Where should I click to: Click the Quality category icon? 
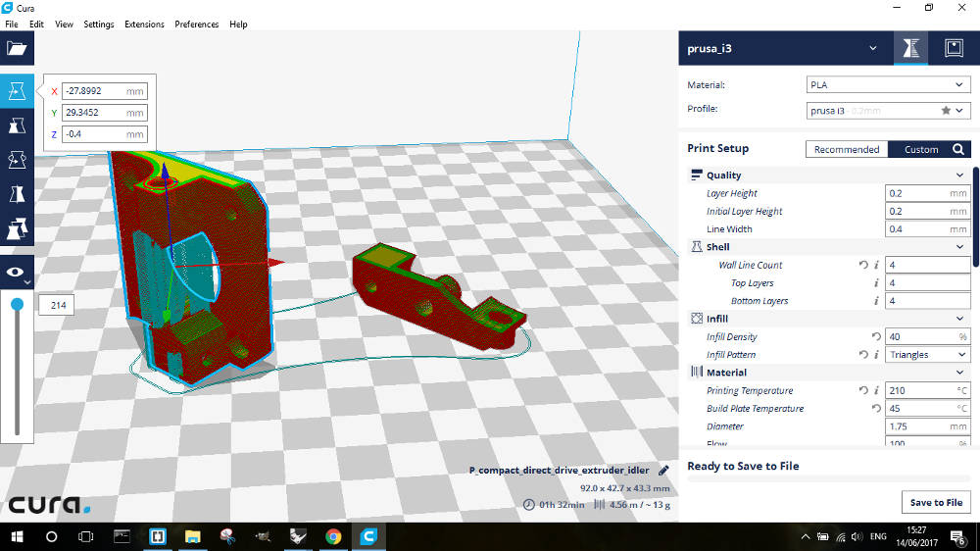click(696, 175)
